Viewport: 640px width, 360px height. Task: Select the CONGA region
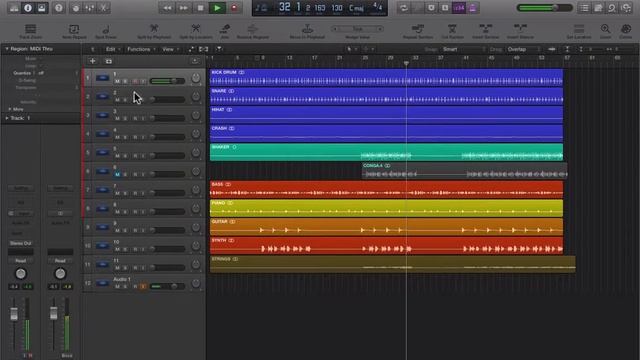(464, 170)
